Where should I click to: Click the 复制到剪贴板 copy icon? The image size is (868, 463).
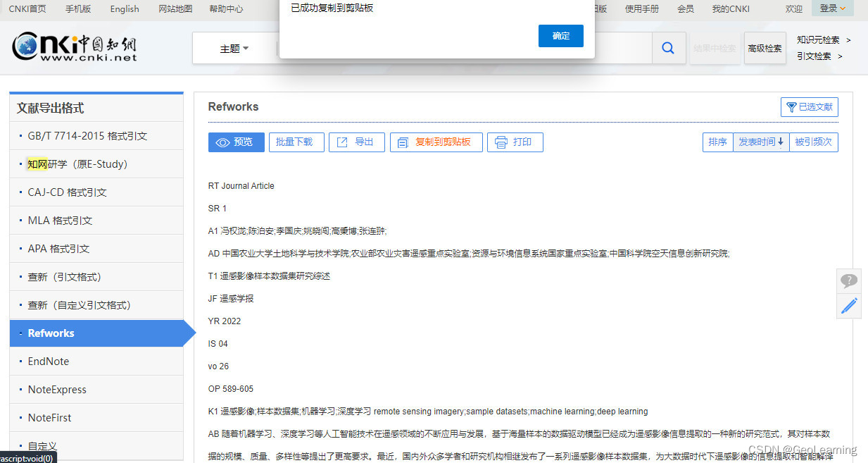pos(403,142)
